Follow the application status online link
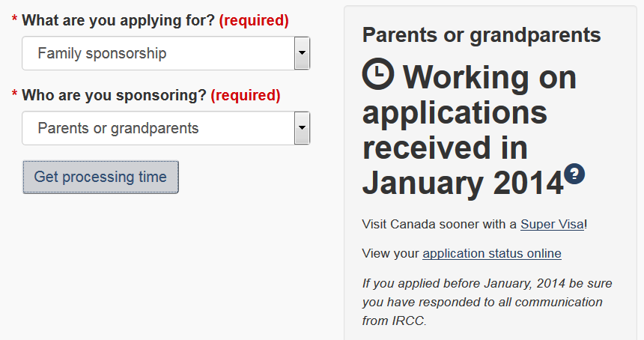 click(x=492, y=253)
